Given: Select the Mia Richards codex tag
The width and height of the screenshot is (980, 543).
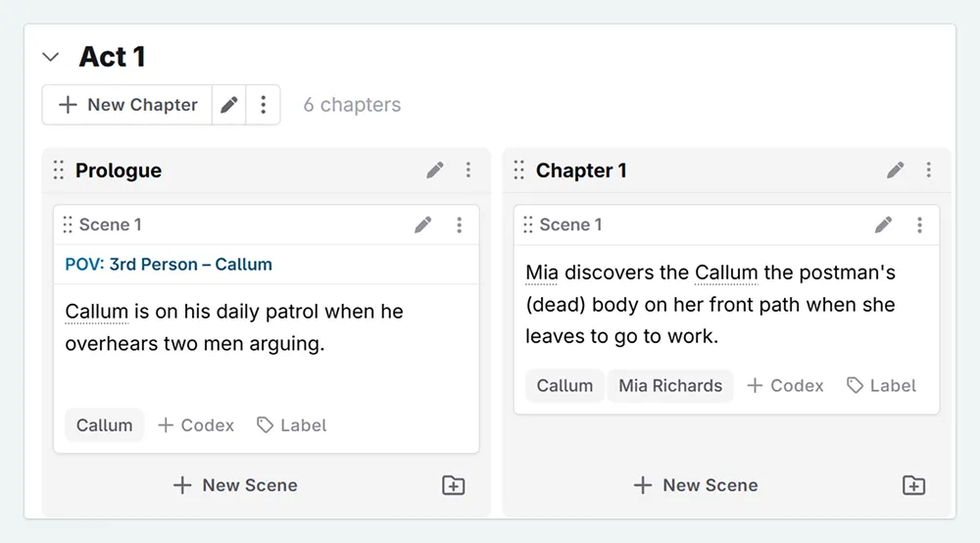Looking at the screenshot, I should (670, 386).
